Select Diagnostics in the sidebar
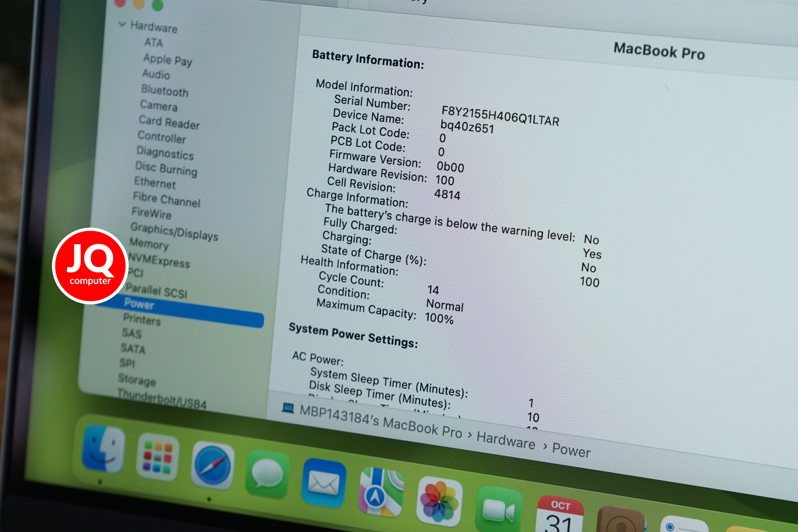Screen dimensions: 798x532 (165, 152)
